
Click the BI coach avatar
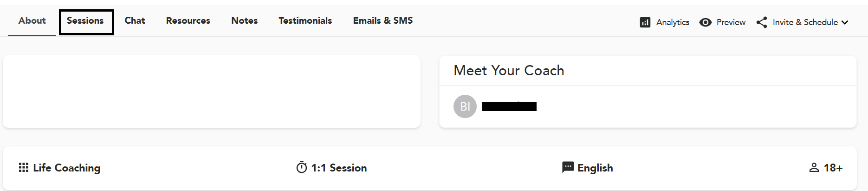click(x=465, y=106)
